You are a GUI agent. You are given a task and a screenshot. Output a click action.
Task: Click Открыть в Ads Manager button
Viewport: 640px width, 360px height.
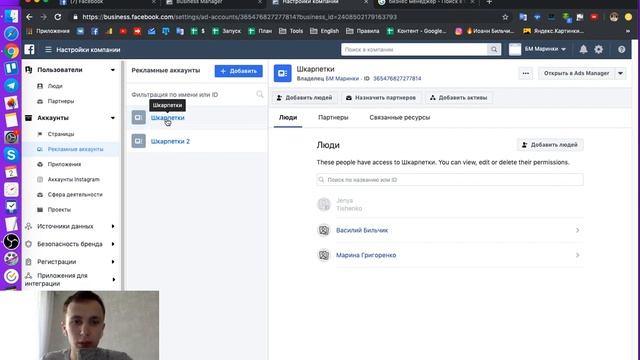pyautogui.click(x=576, y=73)
